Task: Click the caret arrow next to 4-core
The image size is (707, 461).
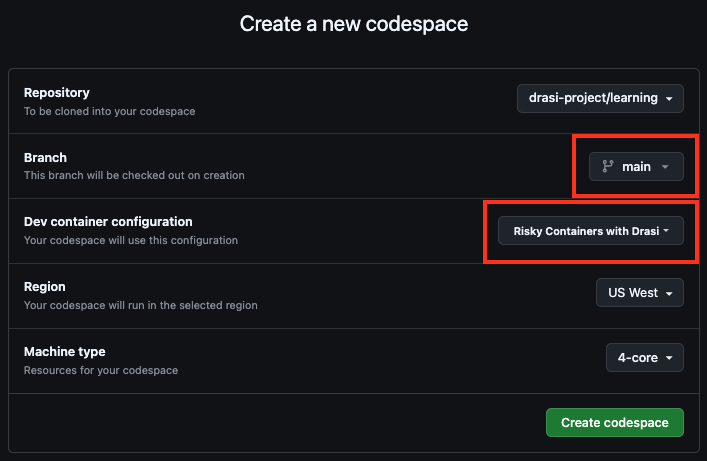Action: (668, 358)
